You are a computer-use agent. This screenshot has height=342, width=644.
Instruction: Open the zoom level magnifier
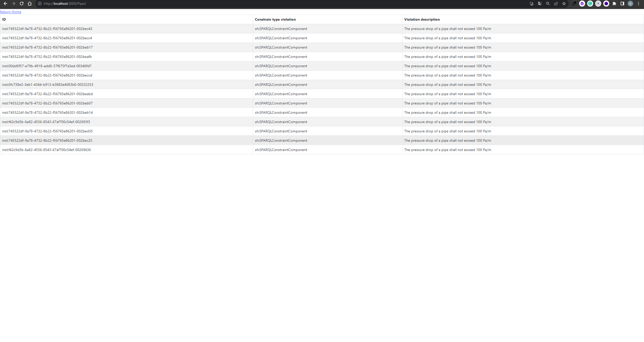tap(548, 4)
